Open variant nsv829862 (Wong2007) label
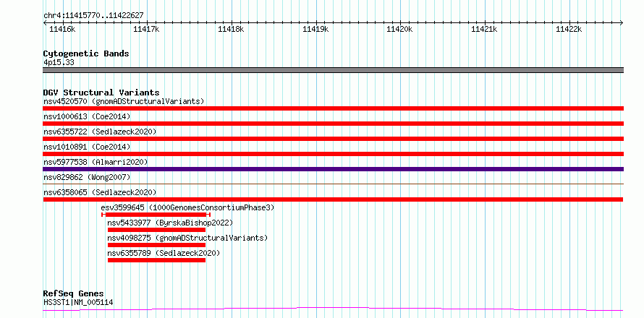 click(87, 177)
